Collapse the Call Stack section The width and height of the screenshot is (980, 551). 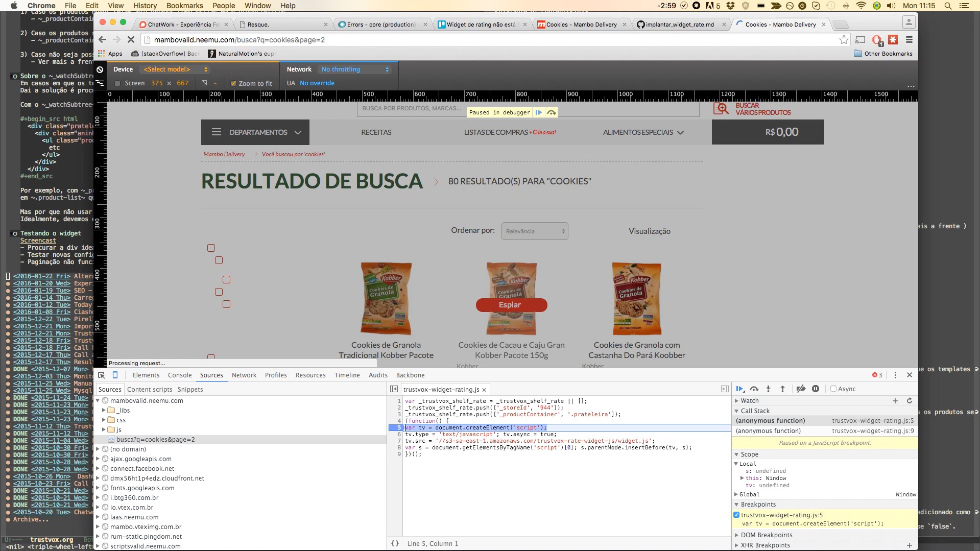[737, 411]
